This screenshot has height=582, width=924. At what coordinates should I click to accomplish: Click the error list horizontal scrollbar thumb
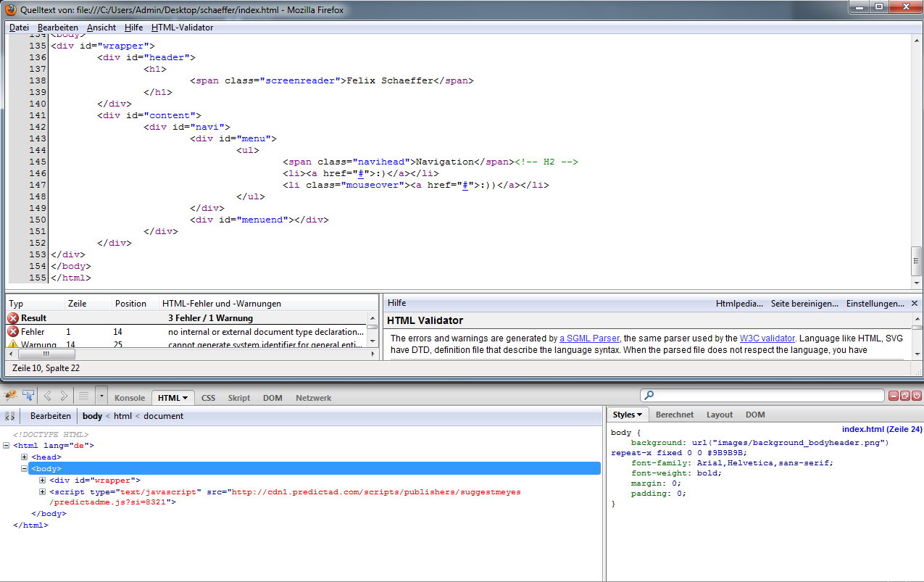[45, 354]
